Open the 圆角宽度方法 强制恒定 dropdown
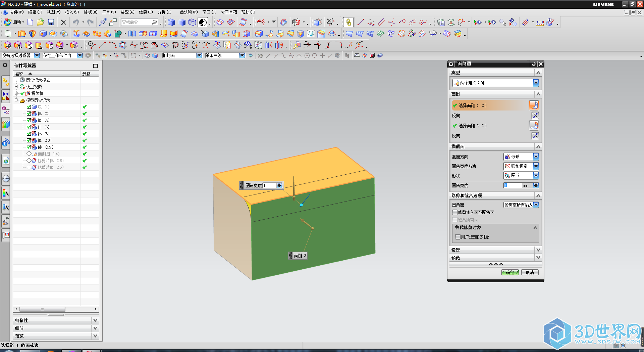The height and width of the screenshot is (352, 644). [x=521, y=166]
